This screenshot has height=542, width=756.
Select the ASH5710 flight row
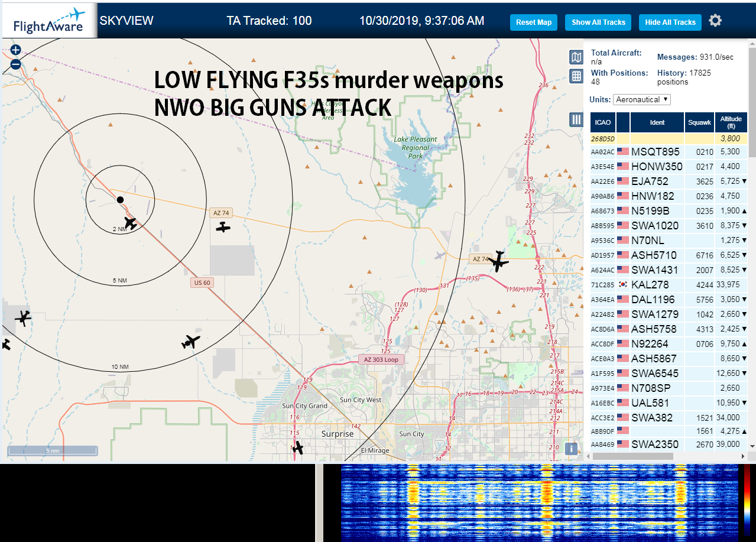pyautogui.click(x=669, y=255)
